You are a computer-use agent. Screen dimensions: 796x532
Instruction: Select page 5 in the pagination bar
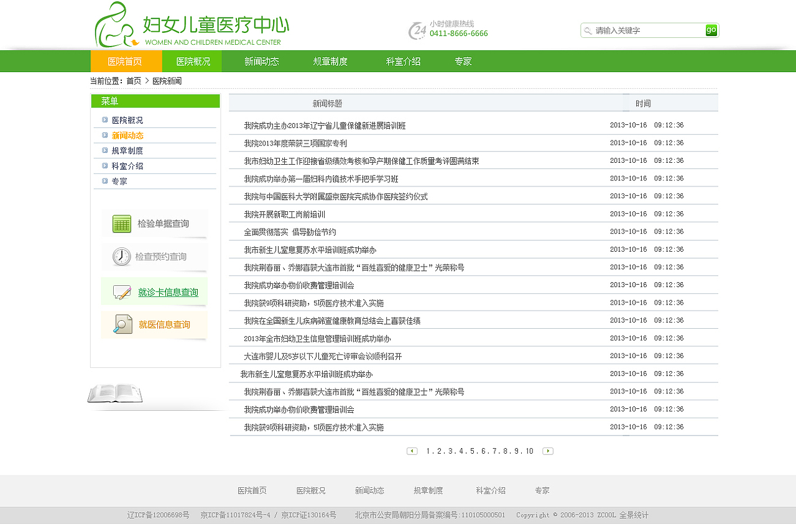[x=471, y=451]
